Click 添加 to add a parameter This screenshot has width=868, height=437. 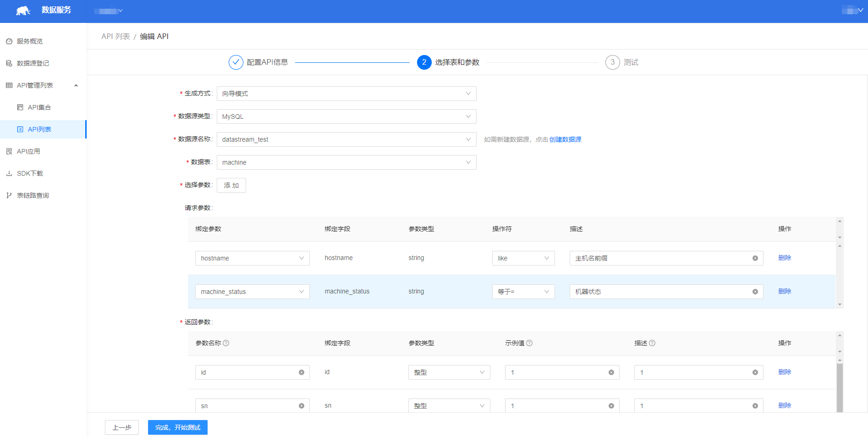(231, 185)
